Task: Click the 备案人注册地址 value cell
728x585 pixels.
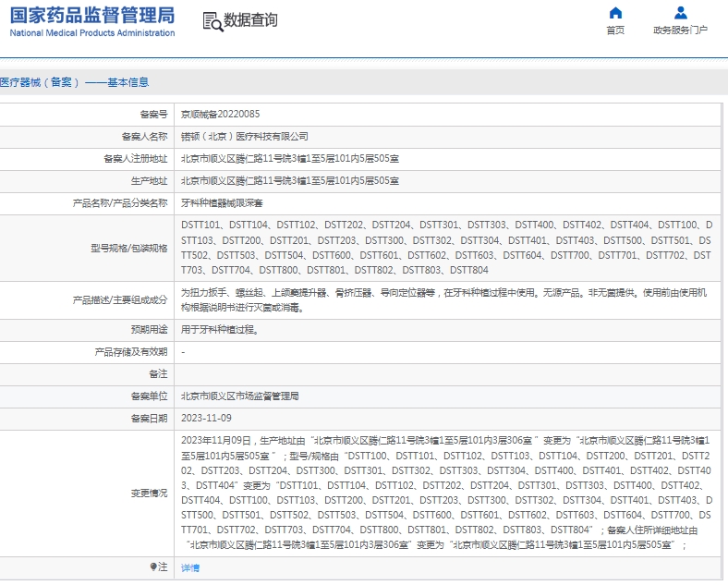Action: (447, 159)
